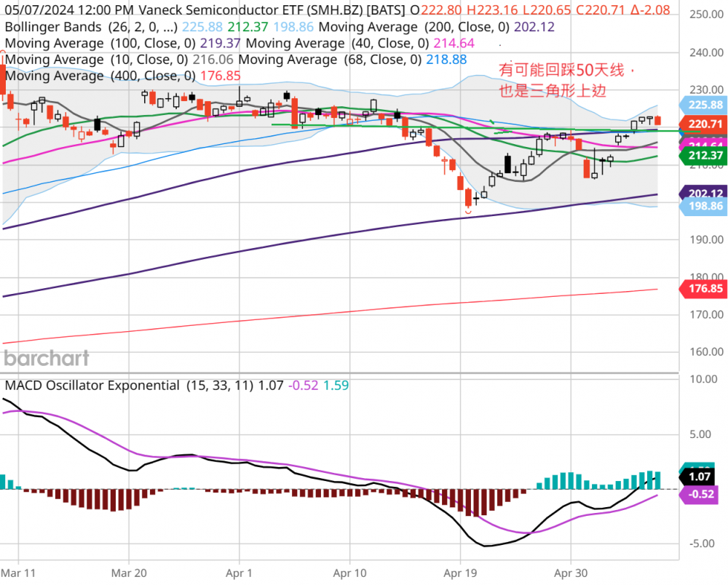Click the red 220.71 last price tag
Viewport: 728px width, 585px height.
(703, 124)
